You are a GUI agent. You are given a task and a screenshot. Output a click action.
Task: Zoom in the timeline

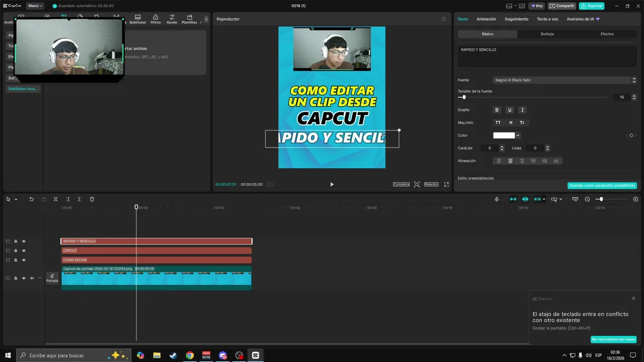click(x=635, y=199)
